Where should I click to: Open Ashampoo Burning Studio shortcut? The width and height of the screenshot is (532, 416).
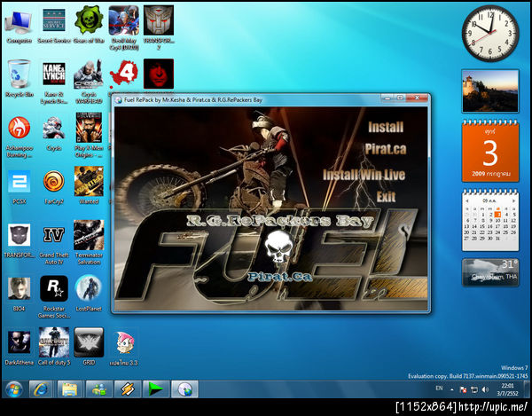19,137
